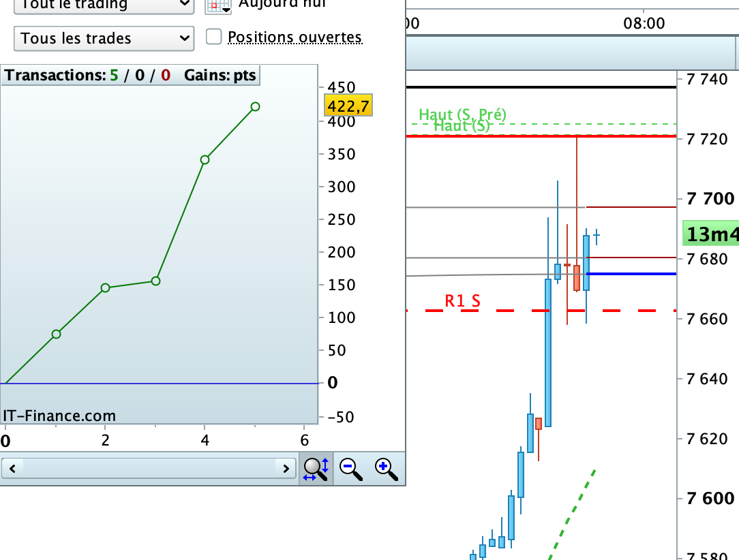Image resolution: width=739 pixels, height=560 pixels.
Task: Click the 'Haut (S, Pré)' level label
Action: tap(462, 114)
